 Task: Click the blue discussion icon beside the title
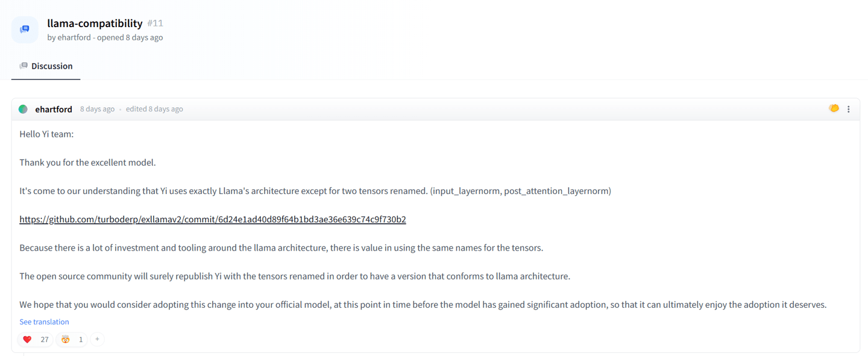coord(25,29)
